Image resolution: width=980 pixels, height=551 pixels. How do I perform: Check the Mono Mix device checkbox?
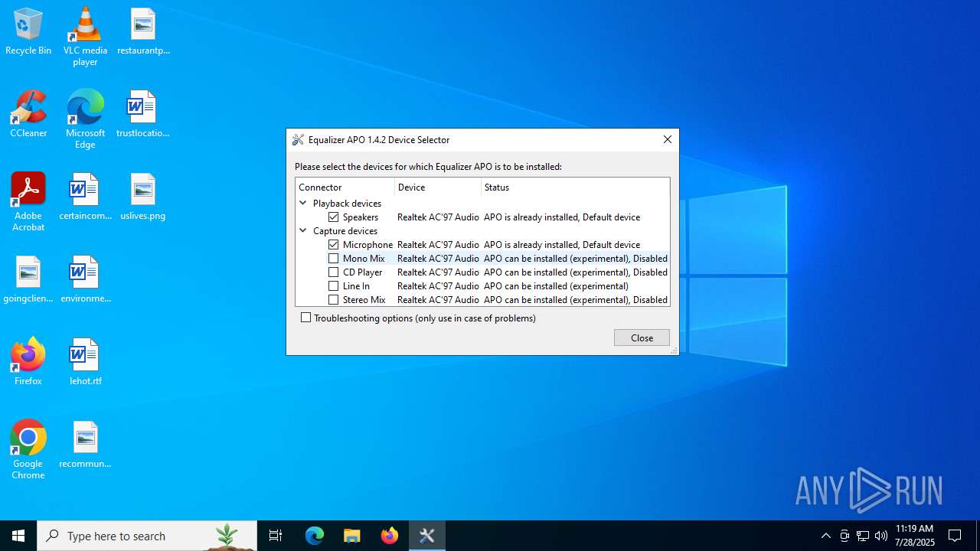(334, 259)
